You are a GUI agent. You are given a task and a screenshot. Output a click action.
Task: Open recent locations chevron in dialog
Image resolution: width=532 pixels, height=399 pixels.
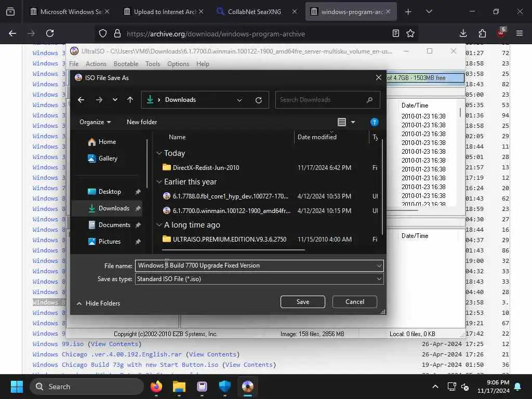click(x=115, y=100)
